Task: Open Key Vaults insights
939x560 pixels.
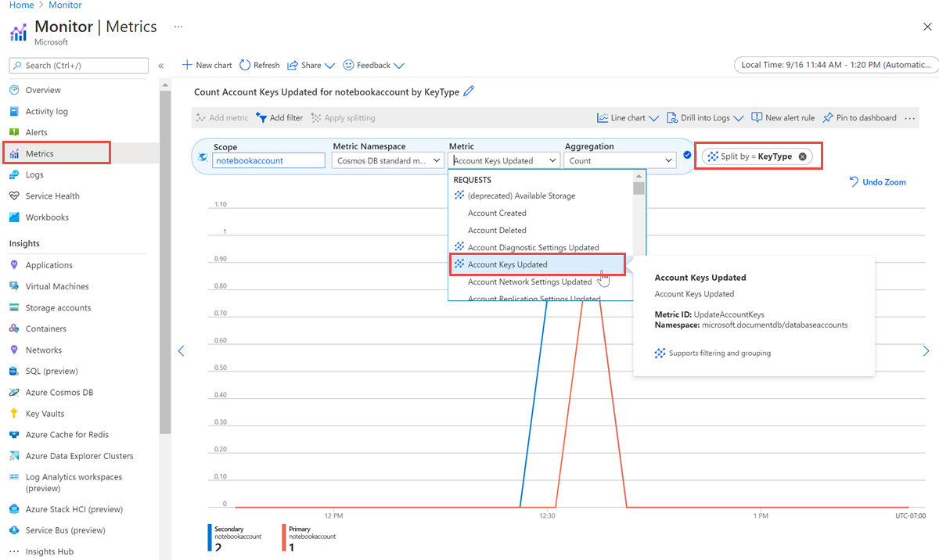Action: coord(45,413)
